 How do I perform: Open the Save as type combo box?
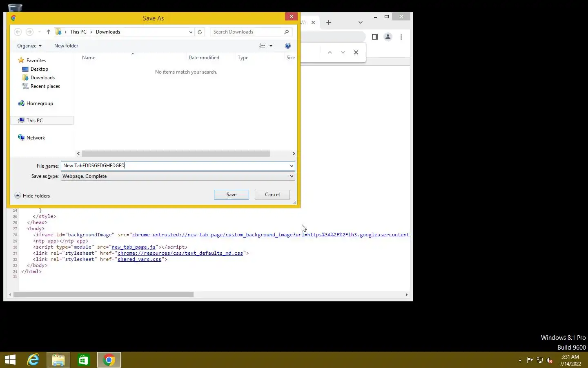tap(178, 176)
